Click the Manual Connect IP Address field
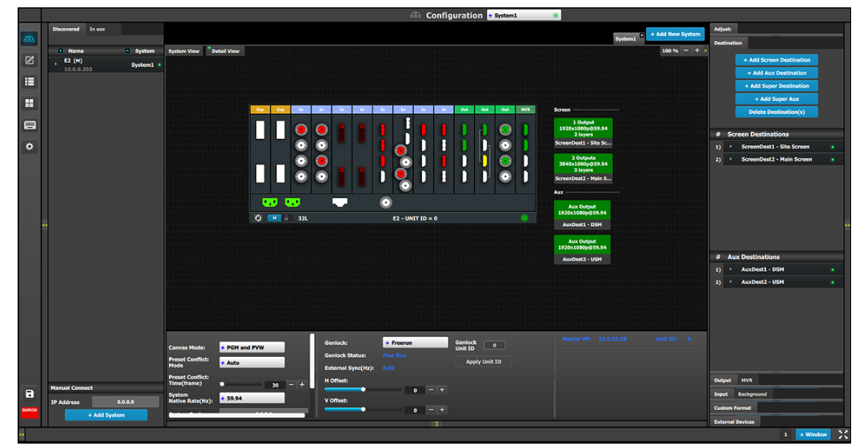868x448 pixels. [x=126, y=402]
